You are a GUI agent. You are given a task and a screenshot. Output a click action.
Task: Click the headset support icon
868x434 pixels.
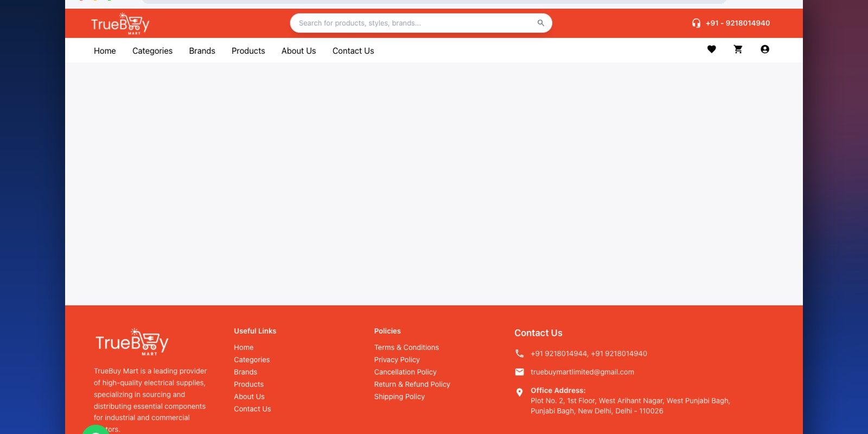point(696,23)
